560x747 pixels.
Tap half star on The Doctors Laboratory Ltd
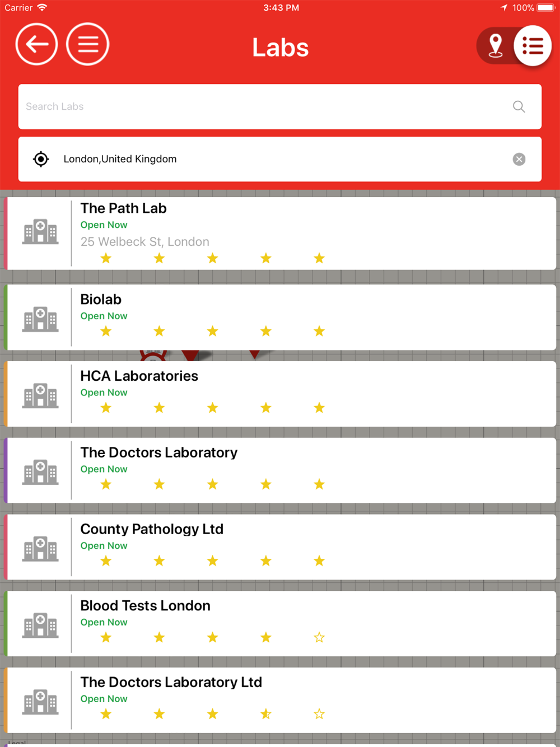click(266, 714)
